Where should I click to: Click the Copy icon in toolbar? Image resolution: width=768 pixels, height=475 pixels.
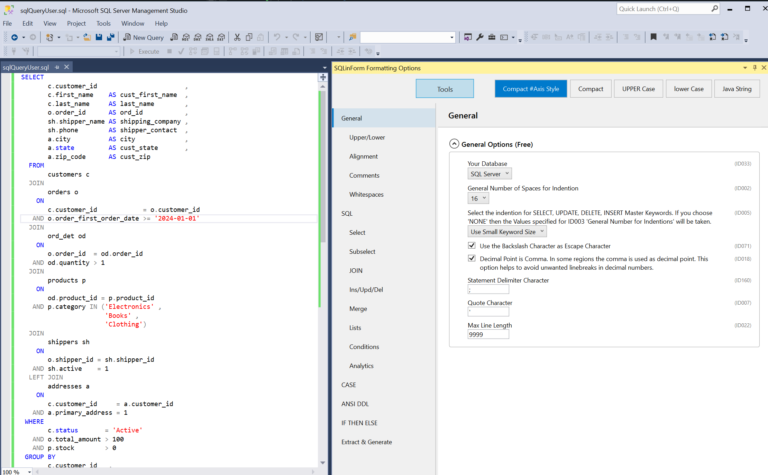(249, 37)
